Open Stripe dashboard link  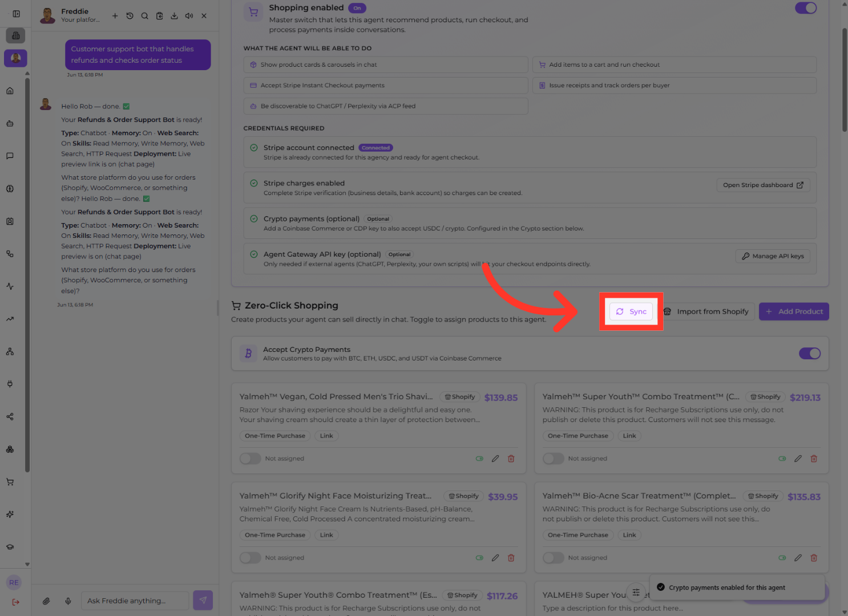tap(763, 185)
